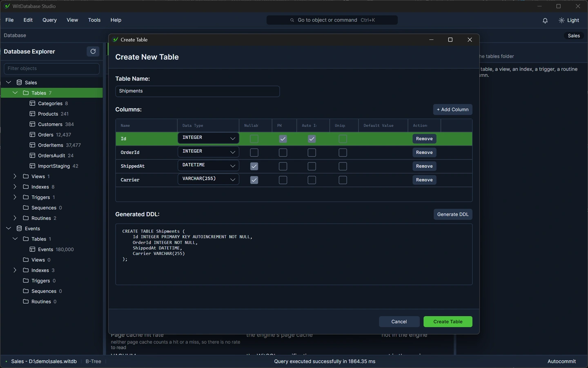Uncheck PK checkbox for Id column
Image resolution: width=588 pixels, height=368 pixels.
[x=283, y=139]
